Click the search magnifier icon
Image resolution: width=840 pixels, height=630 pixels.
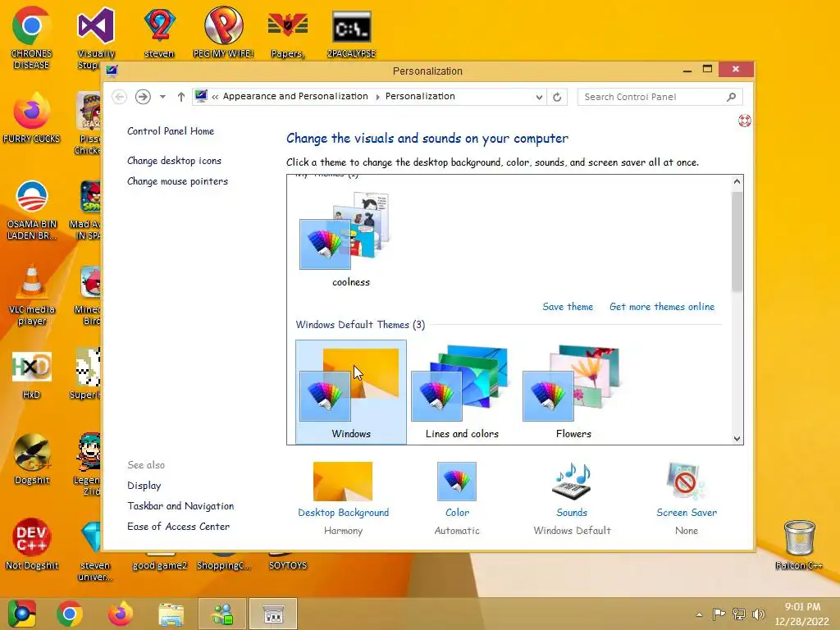point(731,97)
